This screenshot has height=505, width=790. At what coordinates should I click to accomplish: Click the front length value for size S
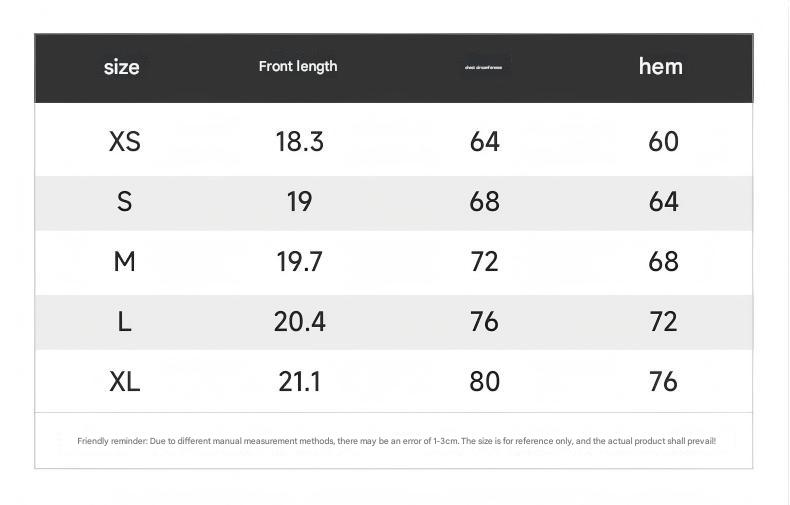pyautogui.click(x=299, y=201)
